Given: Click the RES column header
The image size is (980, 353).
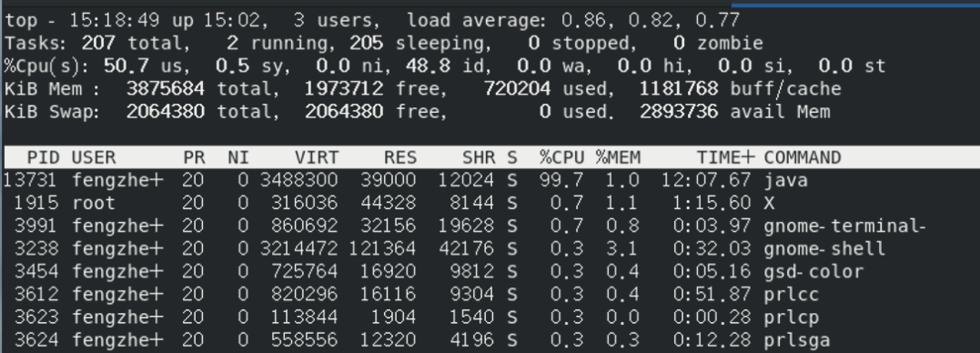Looking at the screenshot, I should 400,157.
